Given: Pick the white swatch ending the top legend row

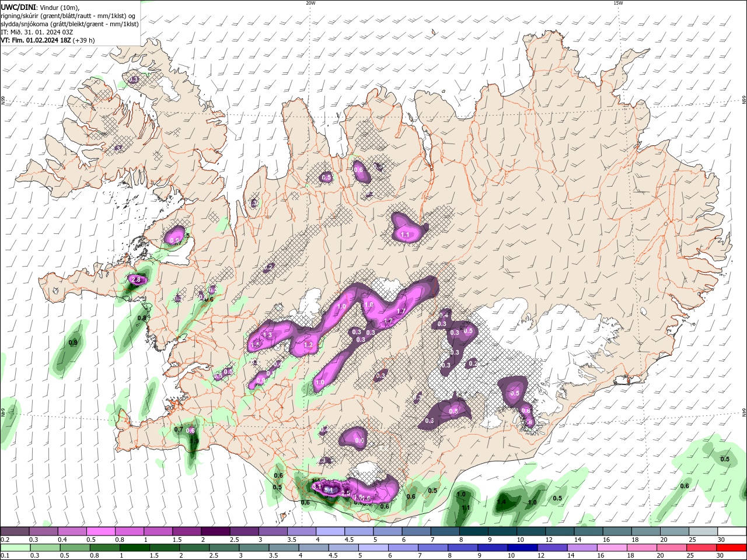Looking at the screenshot, I should click(731, 531).
